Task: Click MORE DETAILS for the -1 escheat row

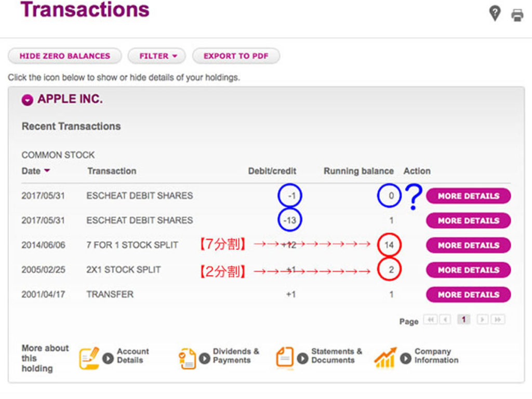Action: coord(468,196)
